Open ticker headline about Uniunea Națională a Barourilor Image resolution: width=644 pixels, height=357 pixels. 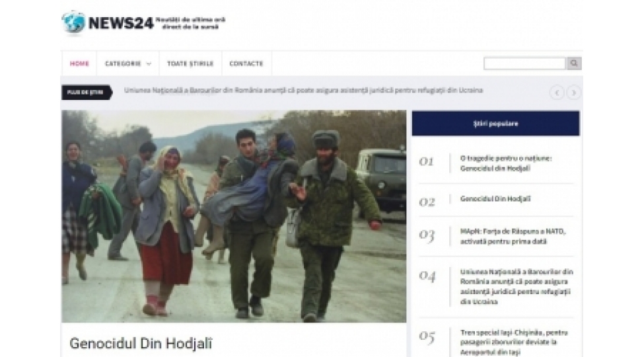pos(303,90)
